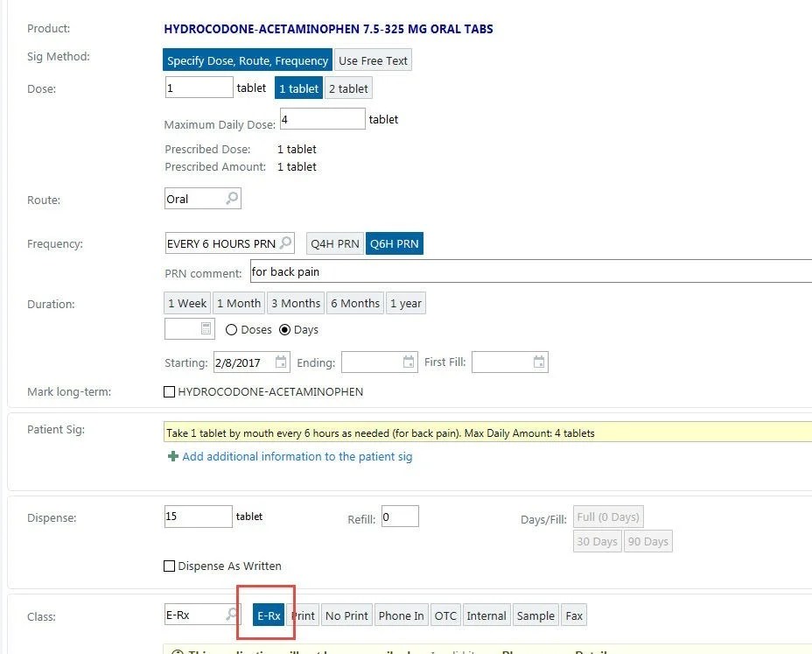Set duration to 6 Months
Viewport: 812px width, 654px height.
(355, 303)
